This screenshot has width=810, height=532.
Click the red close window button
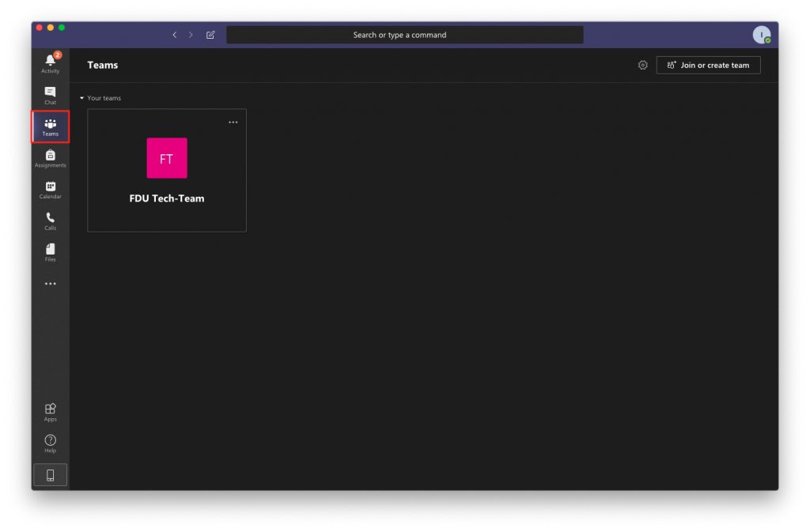[x=40, y=28]
